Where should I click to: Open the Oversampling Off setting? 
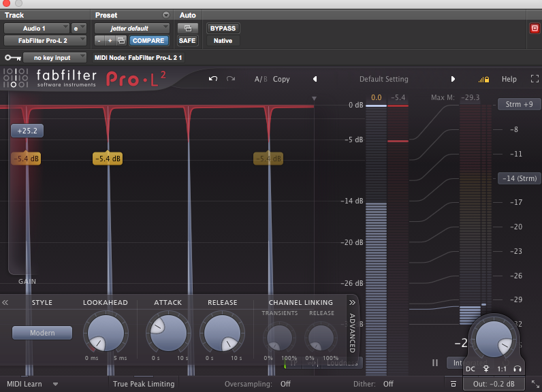(x=285, y=384)
